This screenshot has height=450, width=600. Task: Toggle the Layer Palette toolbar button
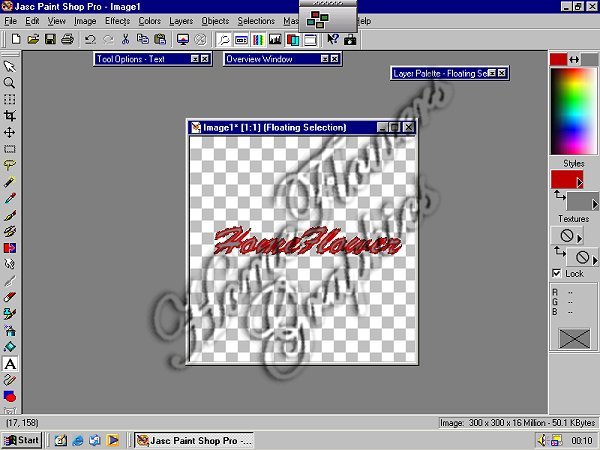click(x=293, y=39)
